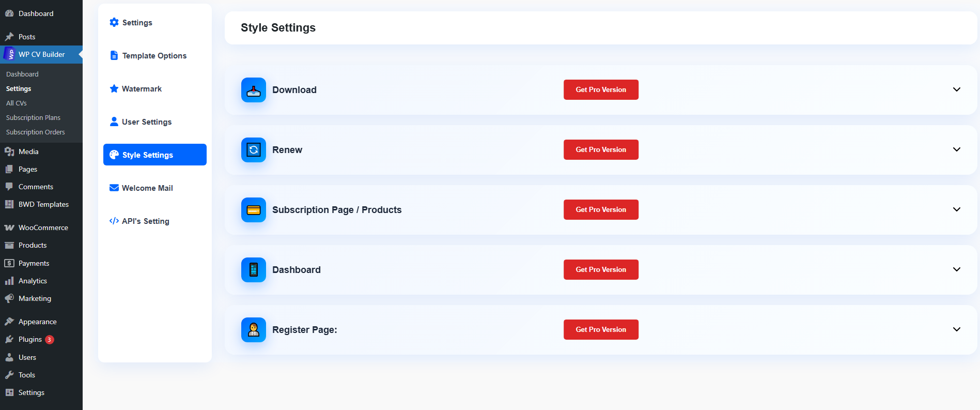Click the Pages icon in sidebar
Viewport: 980px width, 410px height.
pos(9,169)
